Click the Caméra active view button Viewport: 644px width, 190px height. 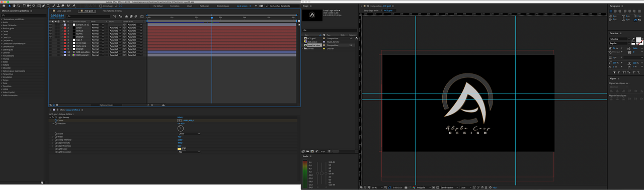(x=449, y=187)
